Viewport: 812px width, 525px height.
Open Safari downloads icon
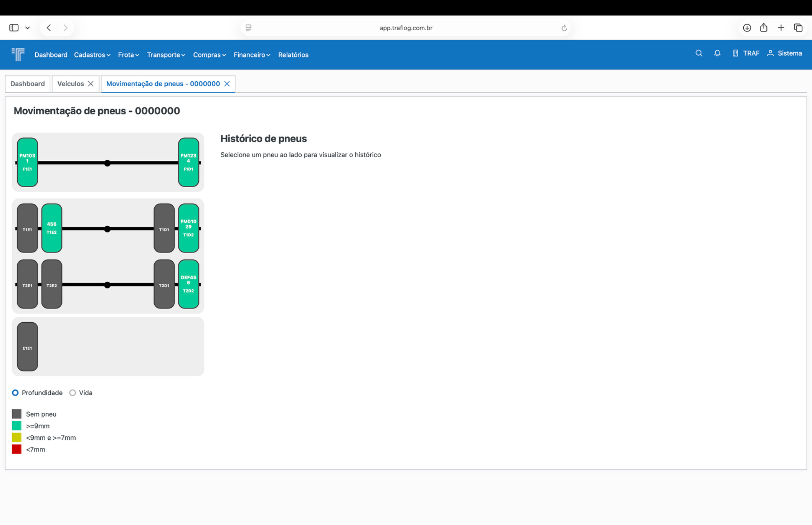[x=747, y=28]
